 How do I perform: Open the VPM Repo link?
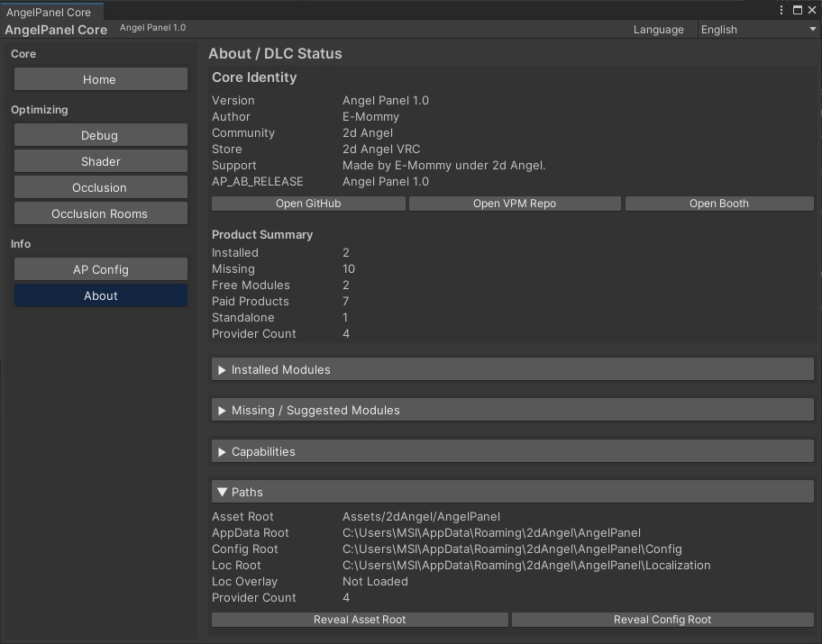coord(515,203)
